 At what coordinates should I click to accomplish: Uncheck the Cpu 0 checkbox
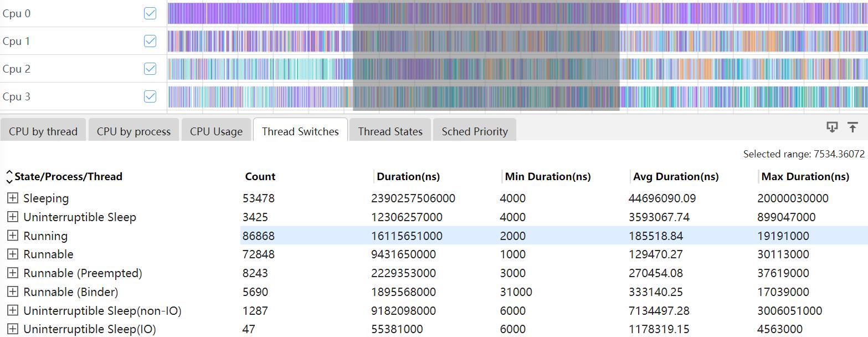click(x=150, y=13)
